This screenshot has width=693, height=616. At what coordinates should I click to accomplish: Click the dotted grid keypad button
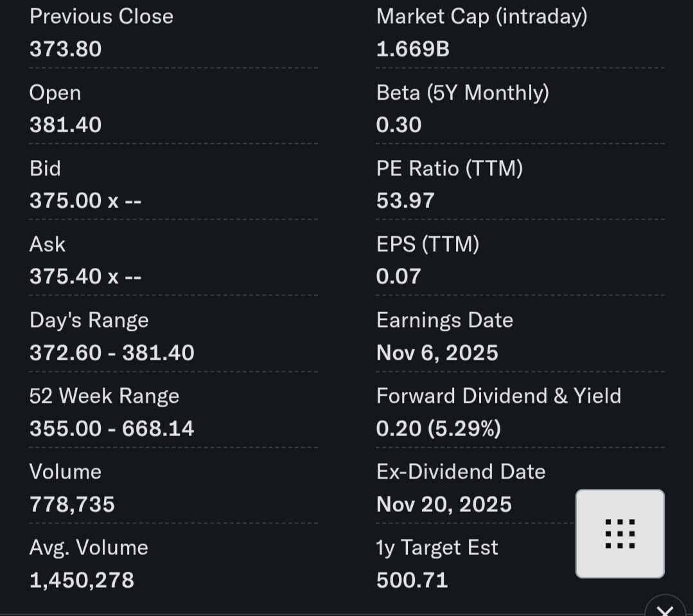click(x=620, y=533)
